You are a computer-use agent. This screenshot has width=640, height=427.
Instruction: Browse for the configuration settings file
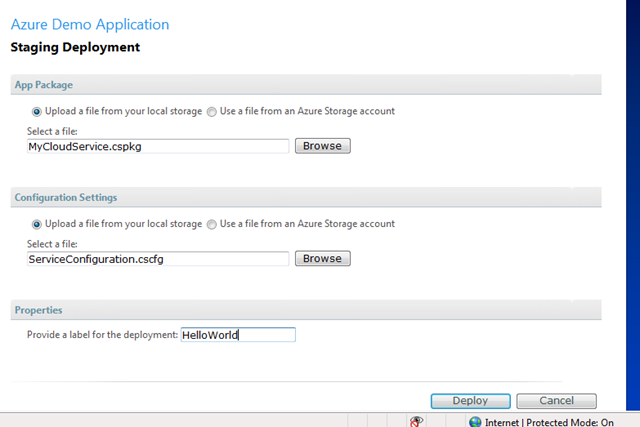322,258
